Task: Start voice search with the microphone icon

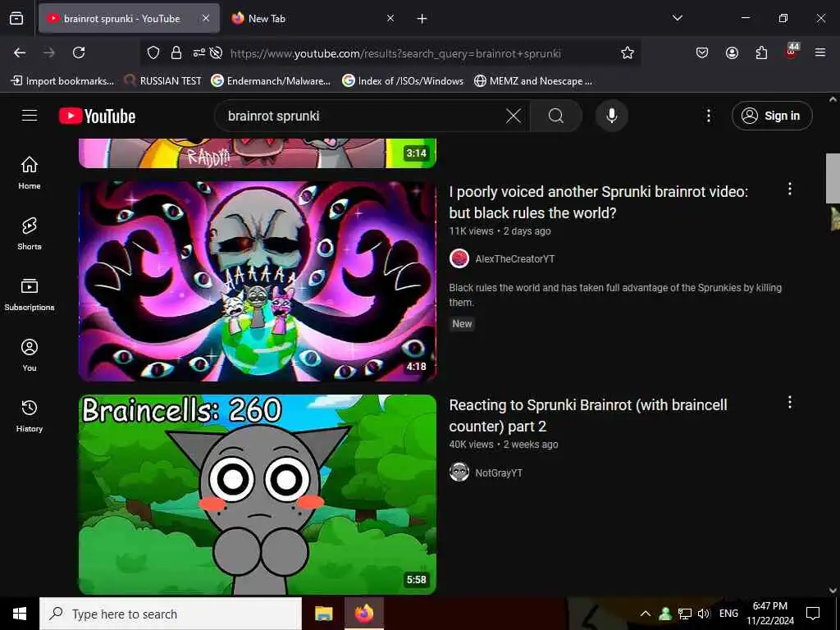Action: point(611,116)
